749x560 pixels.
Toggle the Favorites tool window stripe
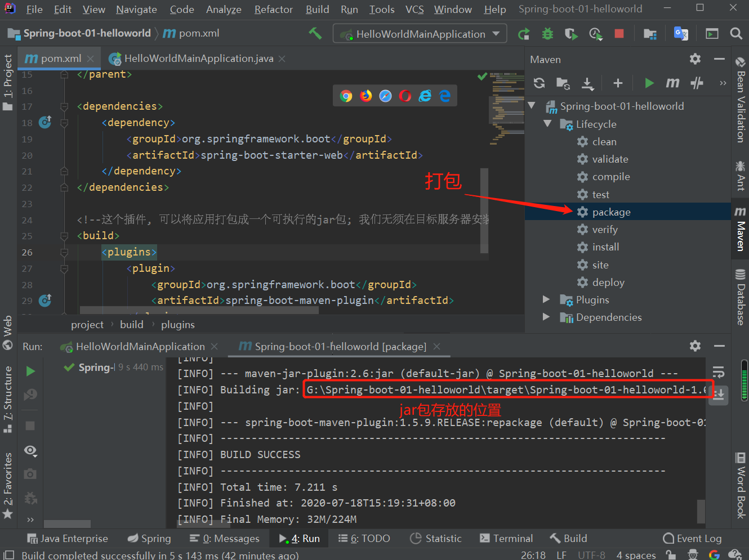point(8,485)
